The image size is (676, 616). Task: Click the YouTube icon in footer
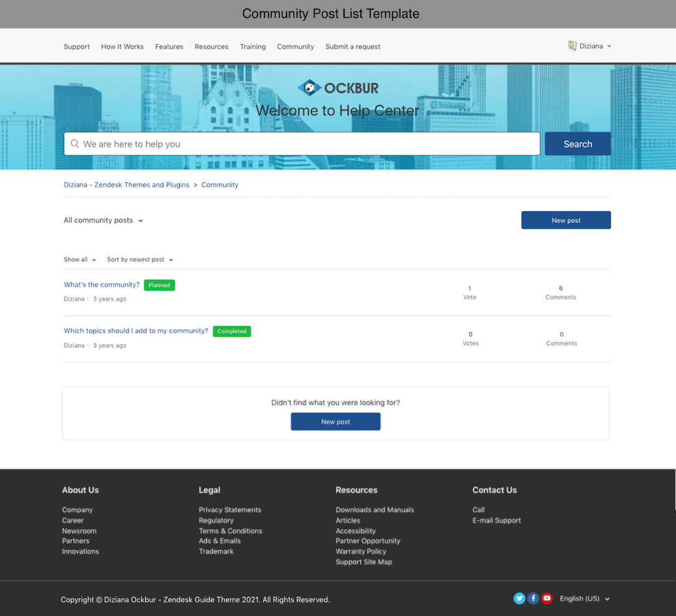coord(547,599)
